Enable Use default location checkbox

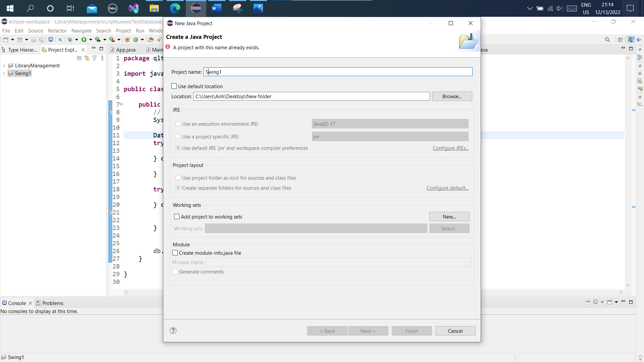tap(174, 86)
